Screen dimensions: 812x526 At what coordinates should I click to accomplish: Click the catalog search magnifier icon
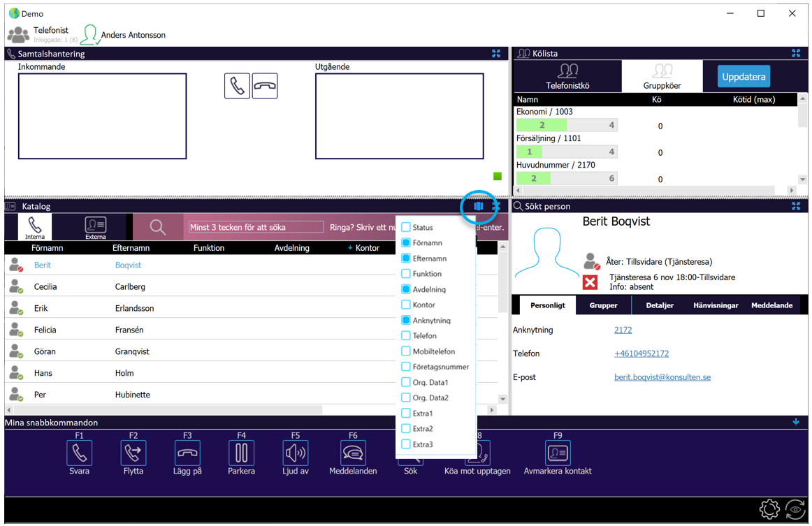coord(158,227)
